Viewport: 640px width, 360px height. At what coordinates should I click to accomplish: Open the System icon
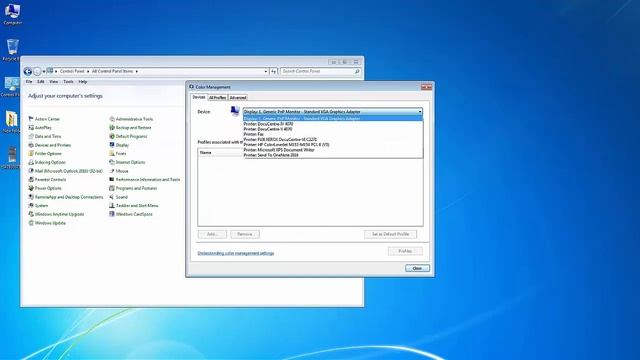point(31,205)
